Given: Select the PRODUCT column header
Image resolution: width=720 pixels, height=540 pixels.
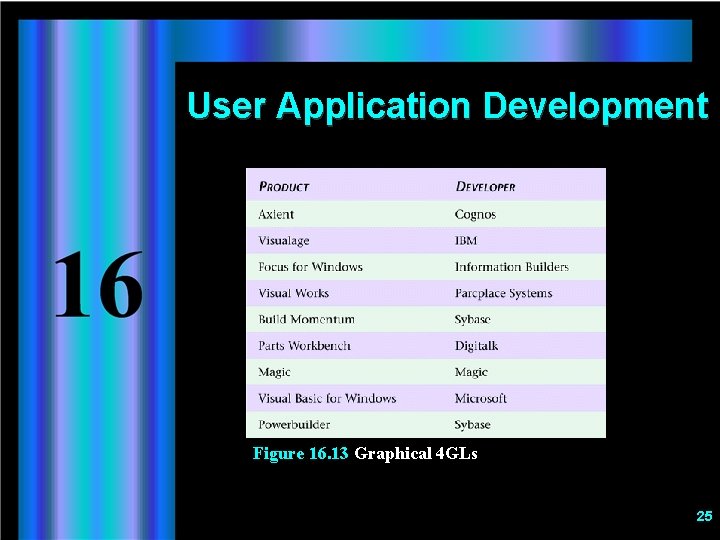Looking at the screenshot, I should 284,186.
